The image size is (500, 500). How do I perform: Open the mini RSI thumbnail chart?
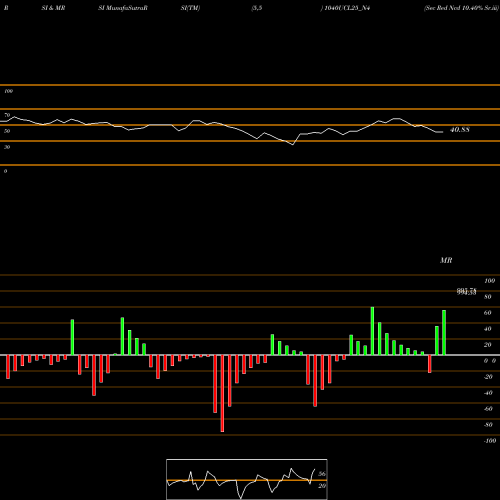tap(247, 479)
